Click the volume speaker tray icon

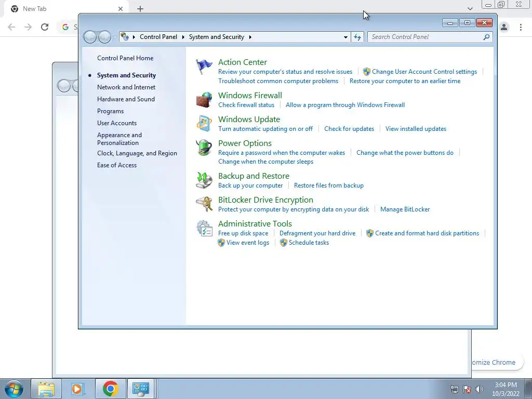(x=479, y=389)
